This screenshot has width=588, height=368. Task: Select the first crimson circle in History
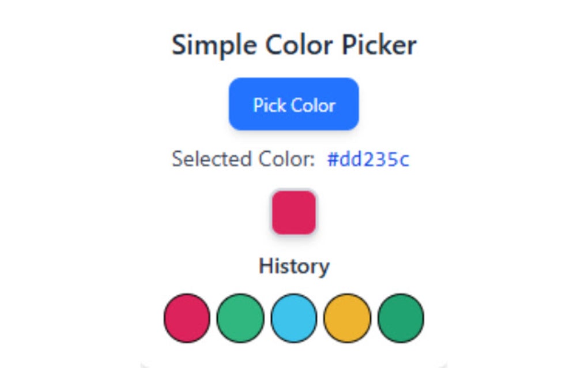tap(186, 317)
